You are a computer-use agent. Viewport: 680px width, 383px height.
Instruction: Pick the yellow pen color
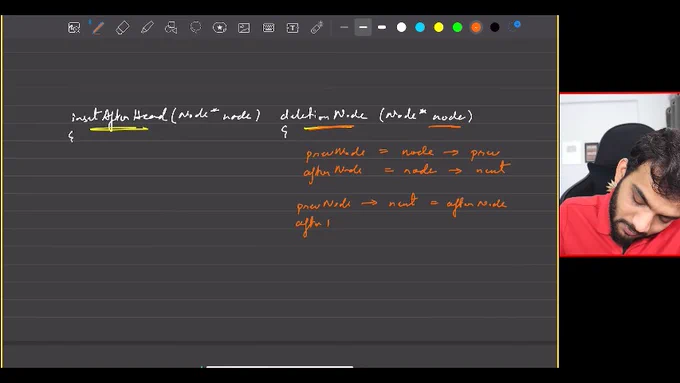(439, 27)
